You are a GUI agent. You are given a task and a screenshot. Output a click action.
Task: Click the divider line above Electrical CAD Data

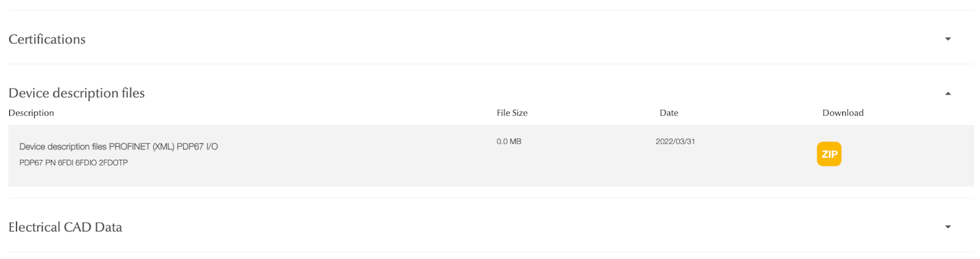490,198
